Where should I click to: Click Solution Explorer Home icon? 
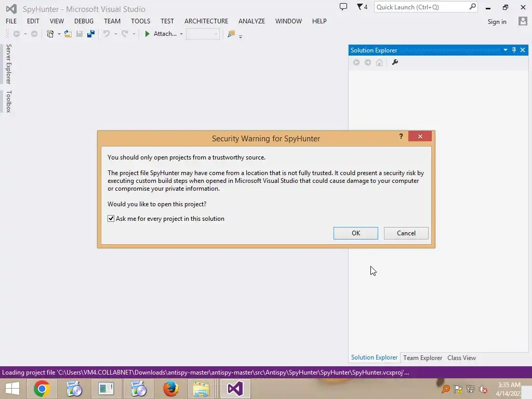click(x=379, y=62)
